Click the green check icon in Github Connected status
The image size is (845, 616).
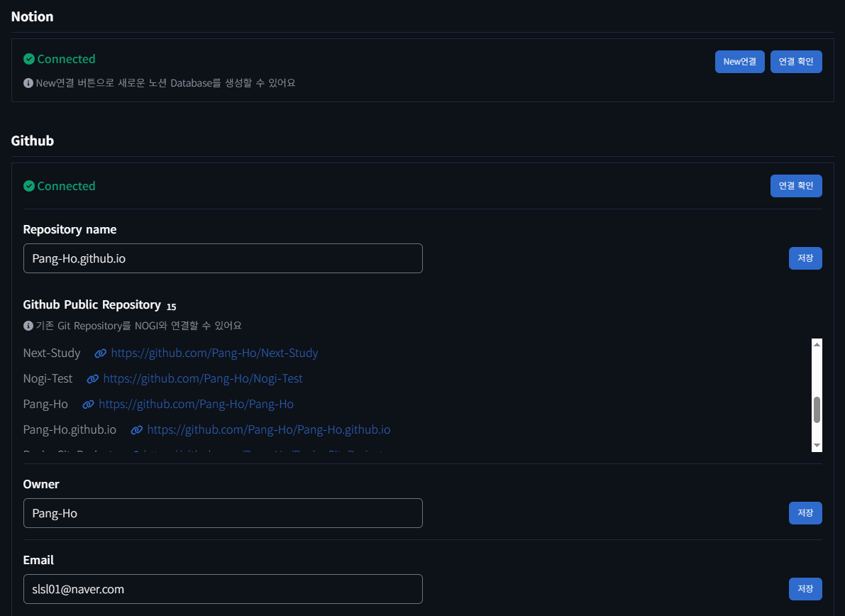pyautogui.click(x=29, y=186)
